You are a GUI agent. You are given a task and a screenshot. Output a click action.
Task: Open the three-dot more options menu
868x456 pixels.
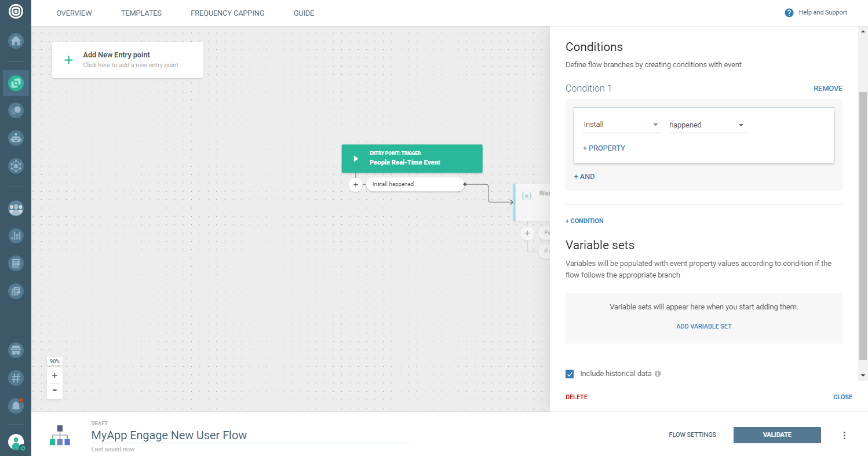click(x=844, y=435)
